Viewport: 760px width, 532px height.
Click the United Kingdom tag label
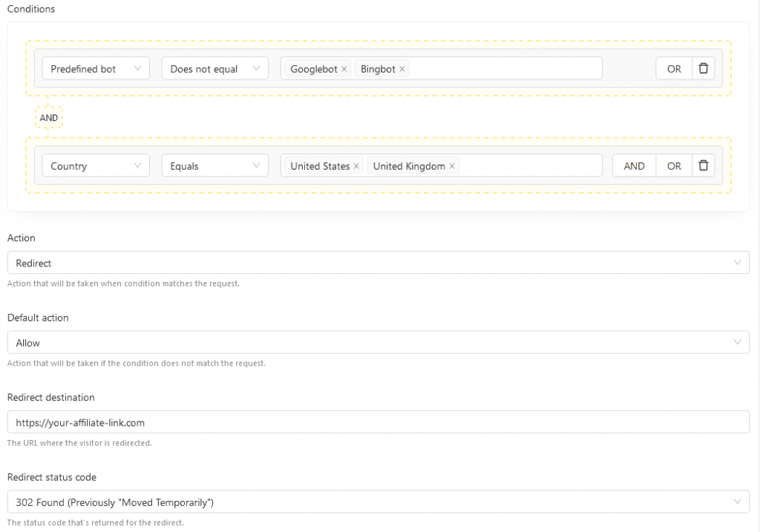point(409,166)
